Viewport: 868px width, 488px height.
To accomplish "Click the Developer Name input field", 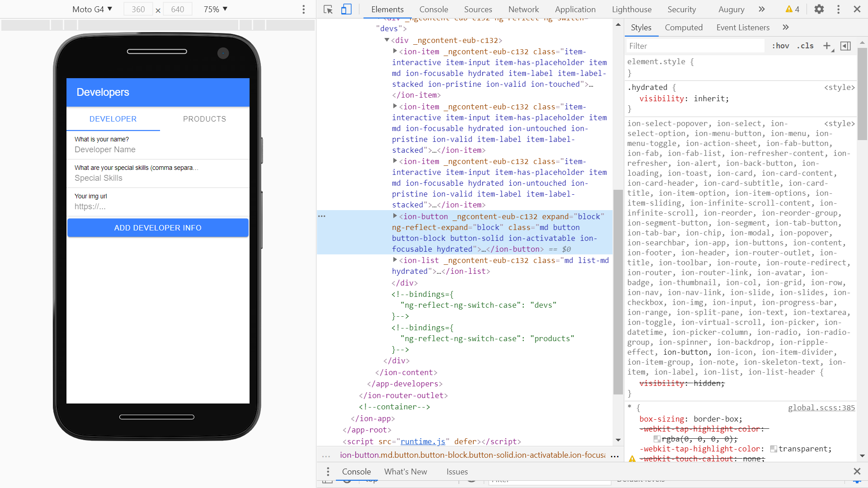I will 157,150.
